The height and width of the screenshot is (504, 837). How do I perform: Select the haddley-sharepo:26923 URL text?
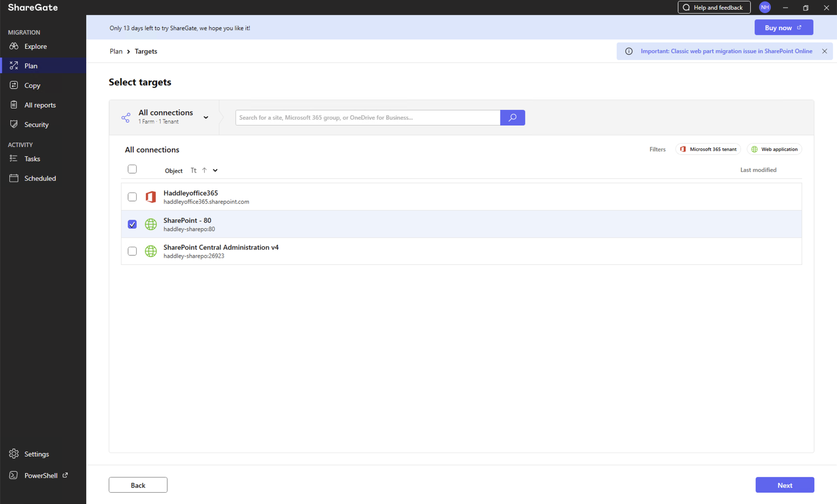point(194,256)
